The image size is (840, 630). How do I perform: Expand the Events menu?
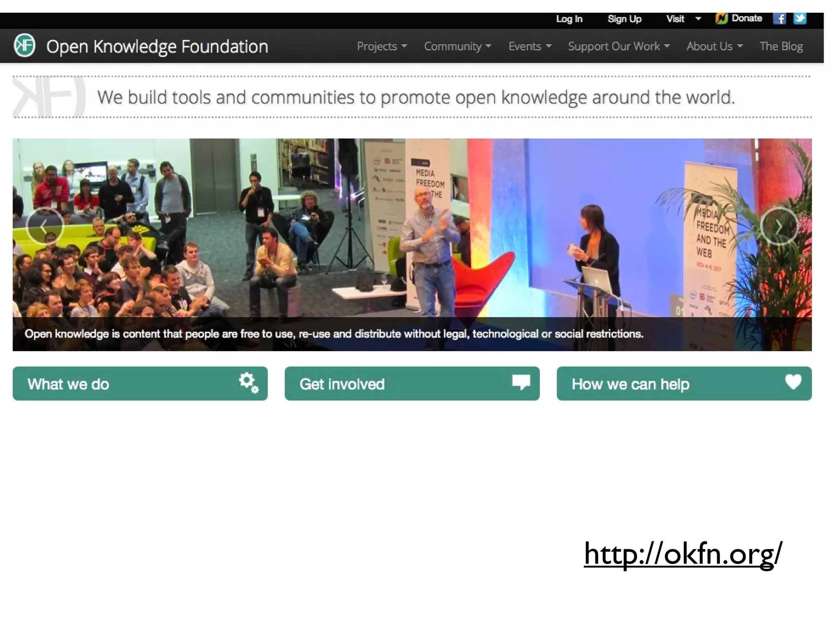point(530,46)
